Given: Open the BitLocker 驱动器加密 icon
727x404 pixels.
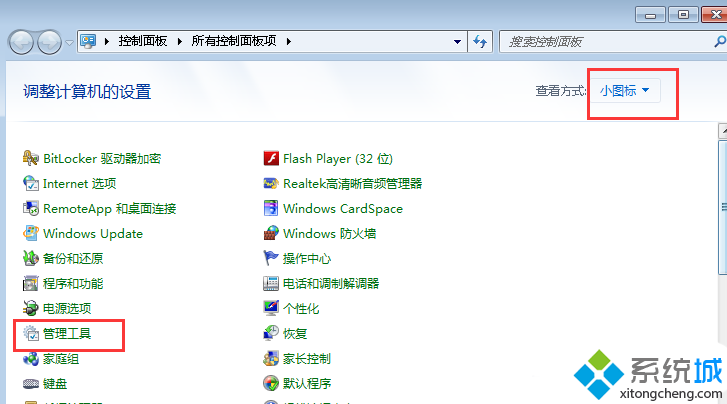Looking at the screenshot, I should tap(31, 159).
